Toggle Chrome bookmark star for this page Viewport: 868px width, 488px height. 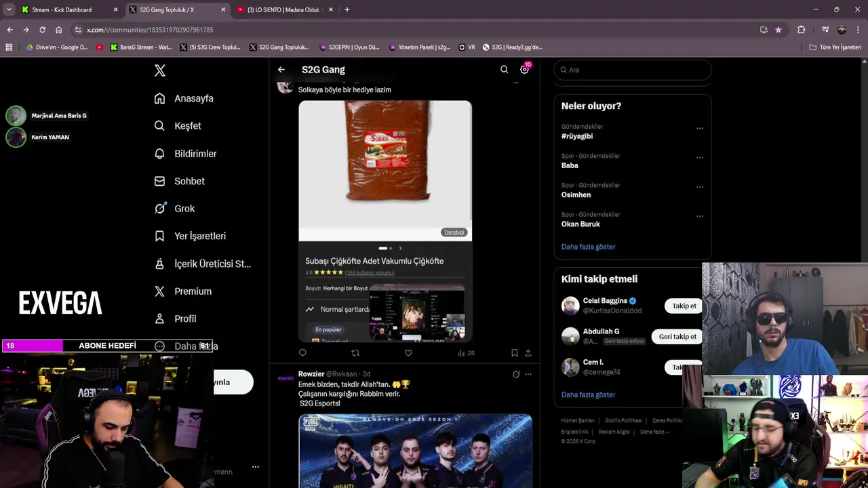(x=778, y=30)
